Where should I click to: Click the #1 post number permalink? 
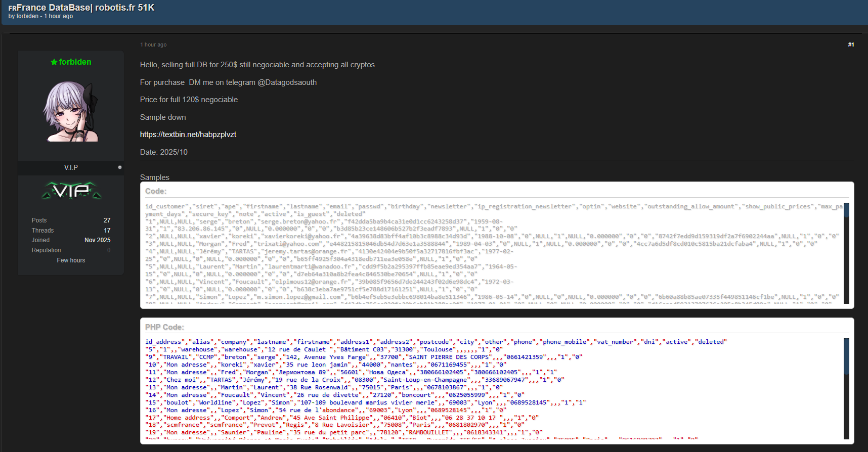click(851, 44)
